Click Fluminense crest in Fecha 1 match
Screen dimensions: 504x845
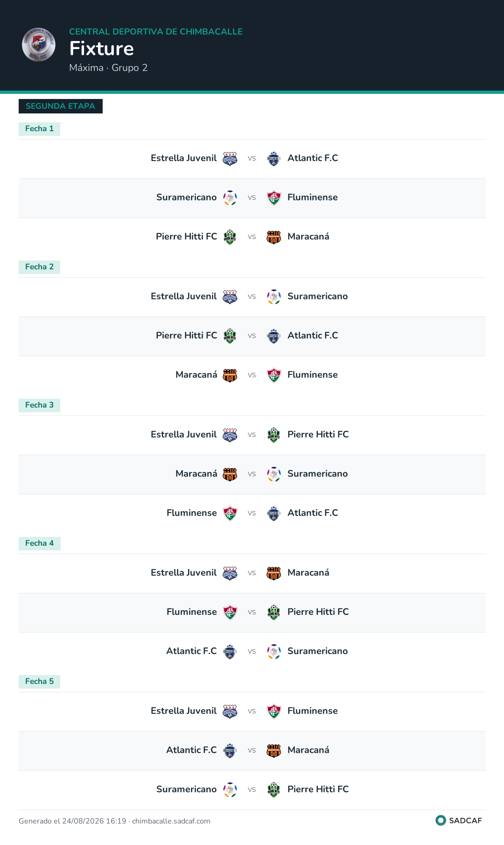(274, 198)
